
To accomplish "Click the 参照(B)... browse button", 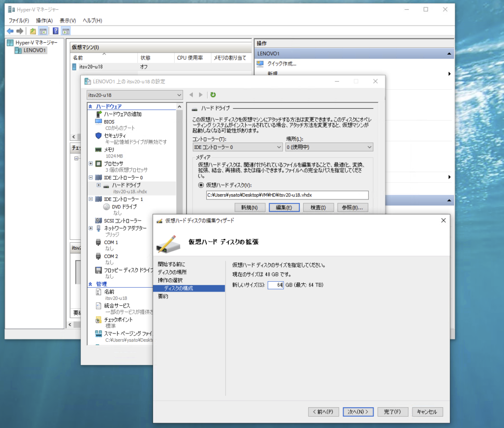I will [353, 207].
